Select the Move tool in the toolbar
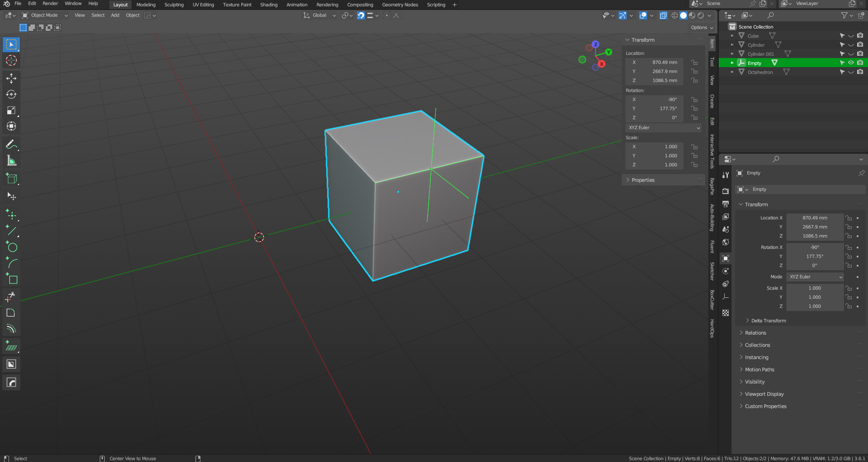 point(11,78)
